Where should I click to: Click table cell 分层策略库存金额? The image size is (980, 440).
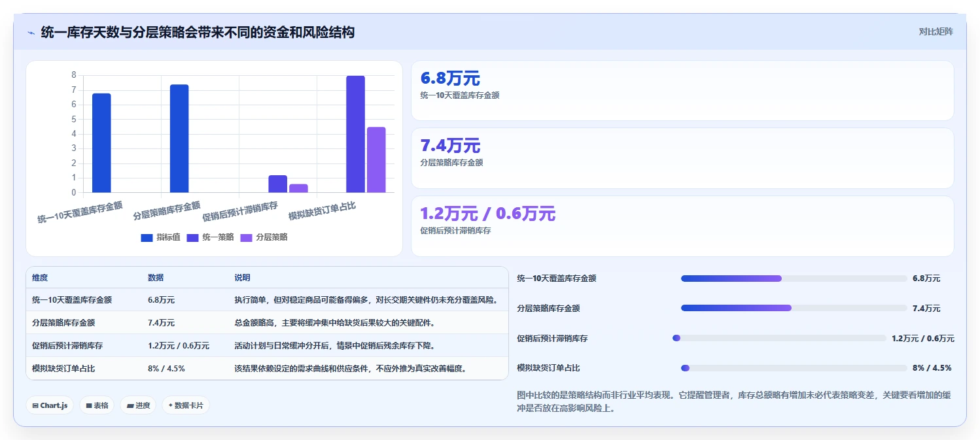[x=63, y=323]
